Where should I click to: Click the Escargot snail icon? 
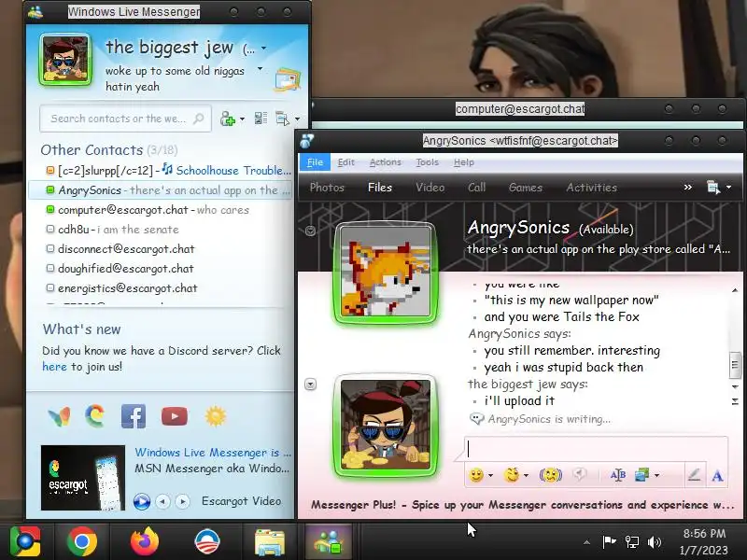tap(95, 415)
